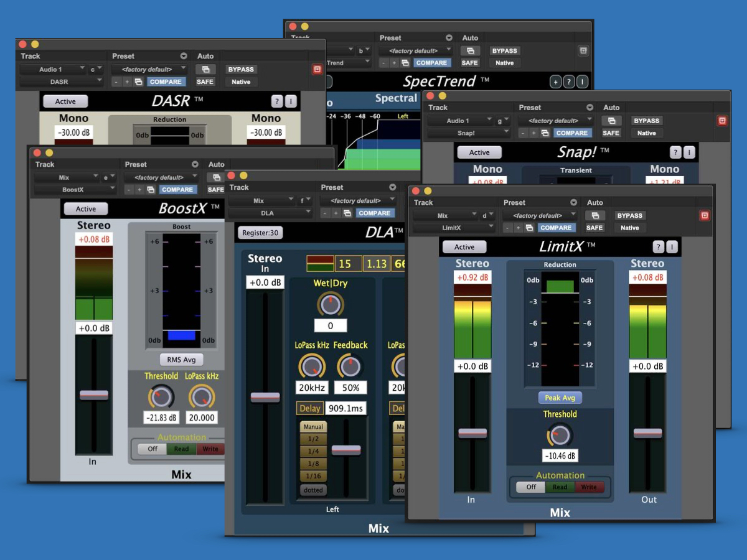The width and height of the screenshot is (747, 560).
Task: Click the LimitX help question mark icon
Action: pyautogui.click(x=658, y=246)
